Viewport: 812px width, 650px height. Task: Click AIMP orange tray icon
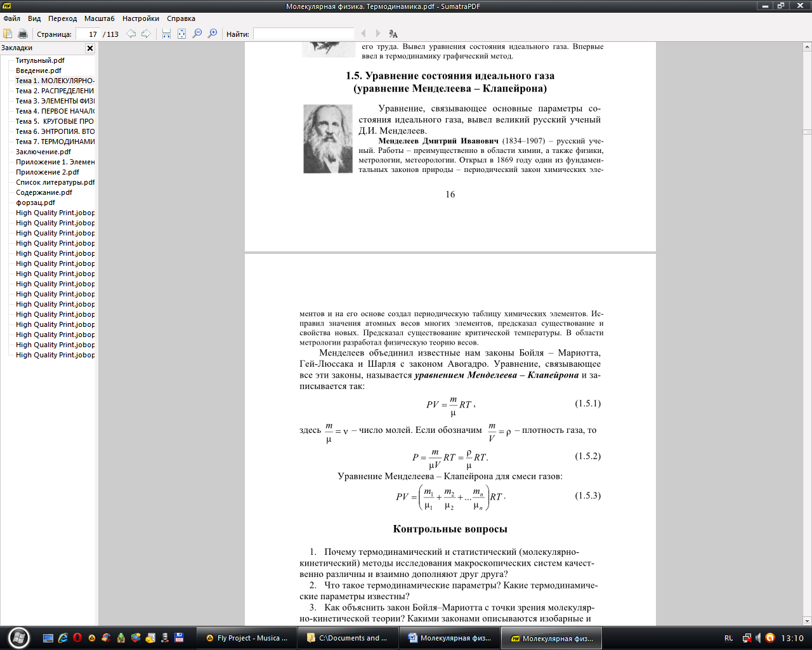click(770, 638)
